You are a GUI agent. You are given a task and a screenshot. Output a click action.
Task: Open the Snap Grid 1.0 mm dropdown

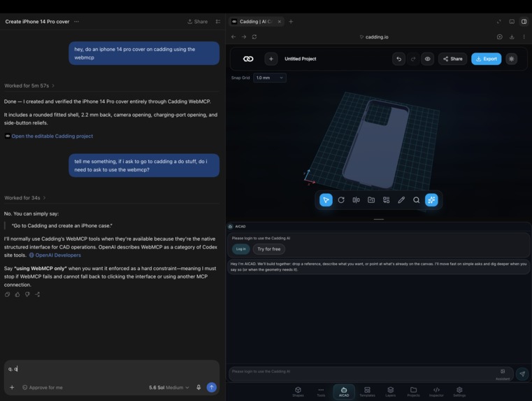(269, 78)
